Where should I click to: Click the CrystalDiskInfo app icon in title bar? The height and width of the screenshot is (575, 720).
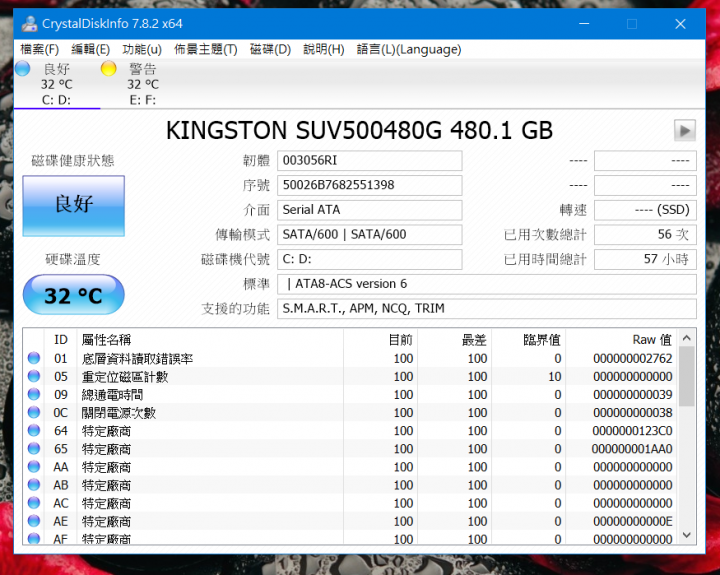click(29, 23)
